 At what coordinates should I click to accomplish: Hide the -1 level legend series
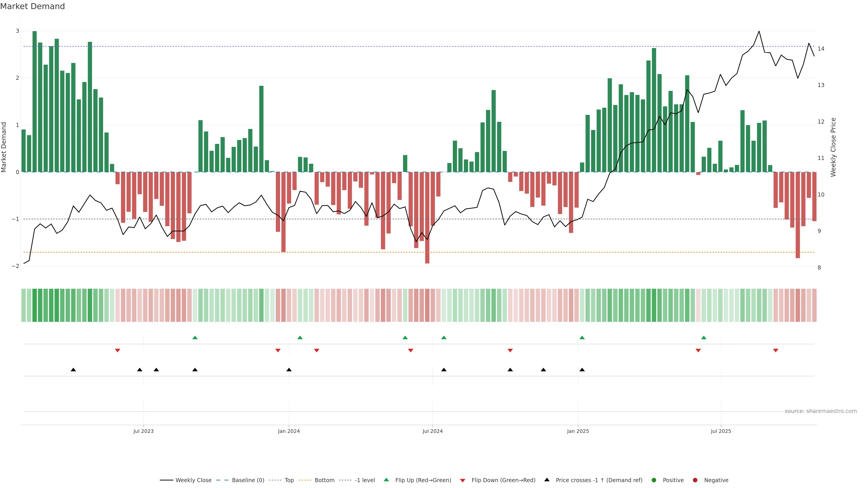point(365,480)
